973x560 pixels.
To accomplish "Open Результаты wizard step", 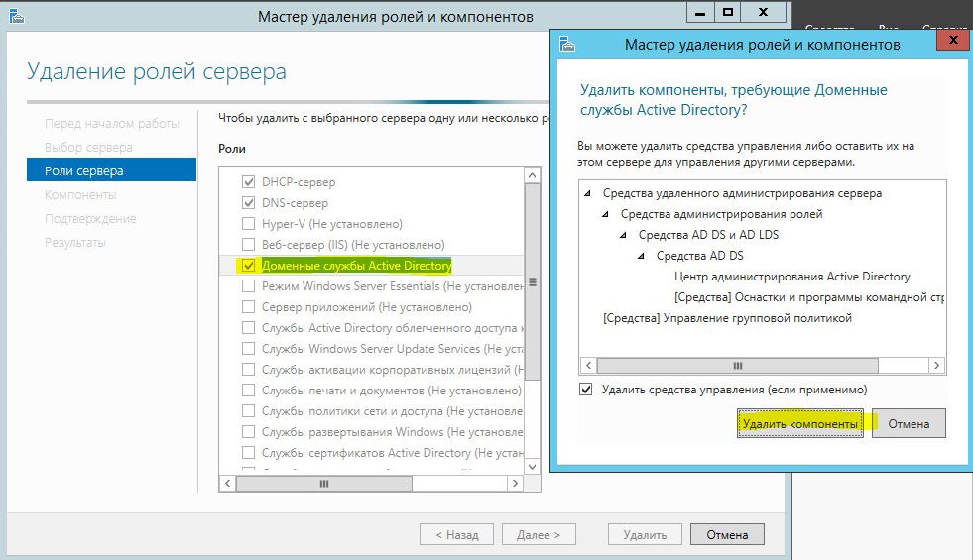I will tap(74, 242).
